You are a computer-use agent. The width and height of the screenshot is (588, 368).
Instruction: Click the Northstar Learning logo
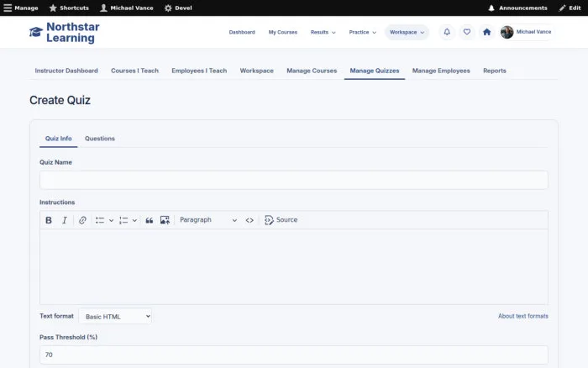click(65, 32)
